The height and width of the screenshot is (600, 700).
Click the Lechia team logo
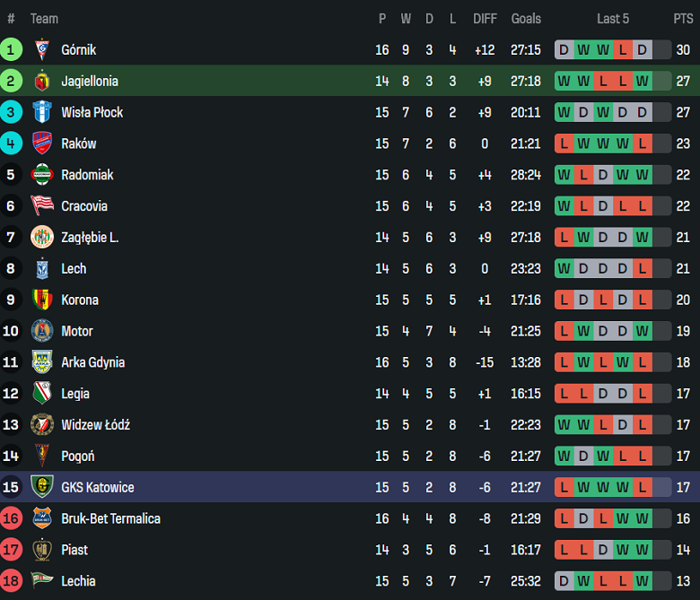tap(42, 581)
